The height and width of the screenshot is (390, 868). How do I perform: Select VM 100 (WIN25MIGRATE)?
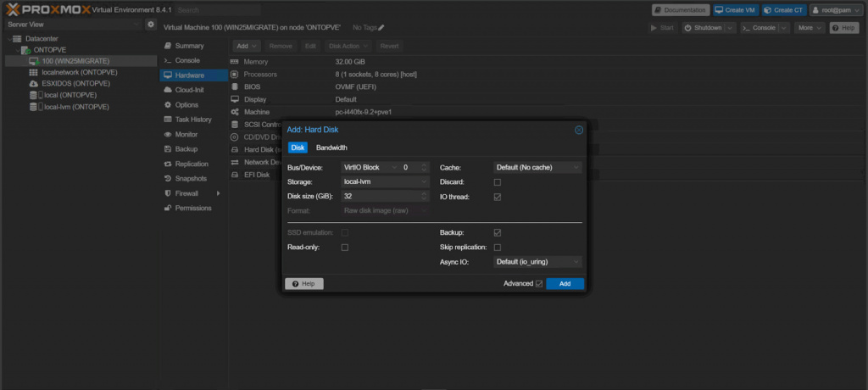[75, 61]
